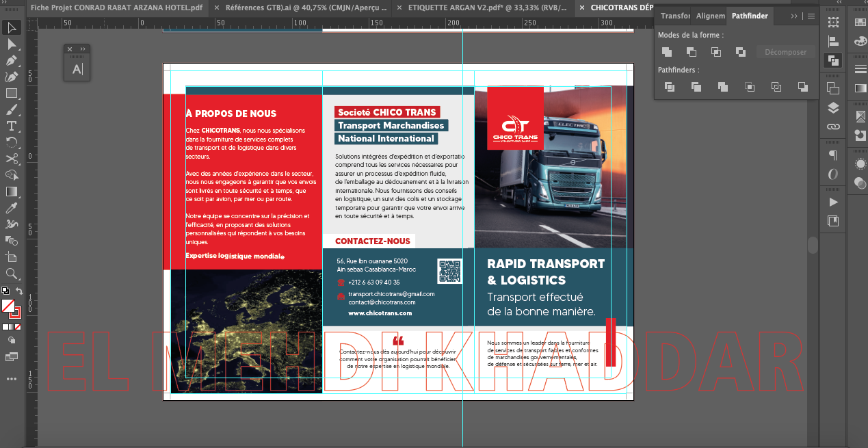Reset to default fill and stroke
Viewport: 868px width, 448px height.
click(x=5, y=291)
